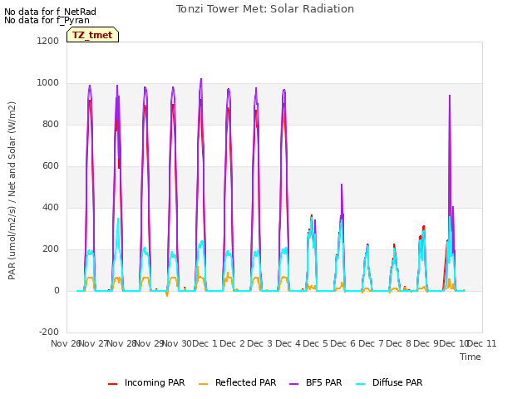Click the purple BF5 PAR legend swatch
This screenshot has width=532, height=399.
pos(293,384)
